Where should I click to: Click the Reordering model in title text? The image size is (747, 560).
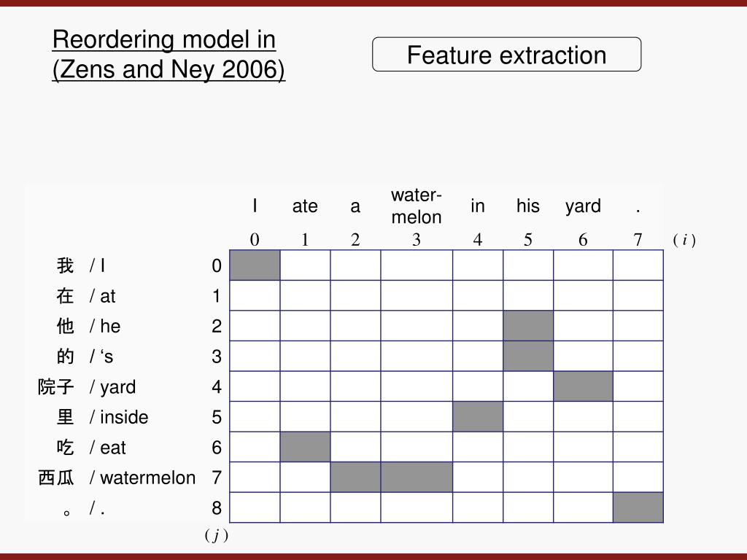click(164, 39)
